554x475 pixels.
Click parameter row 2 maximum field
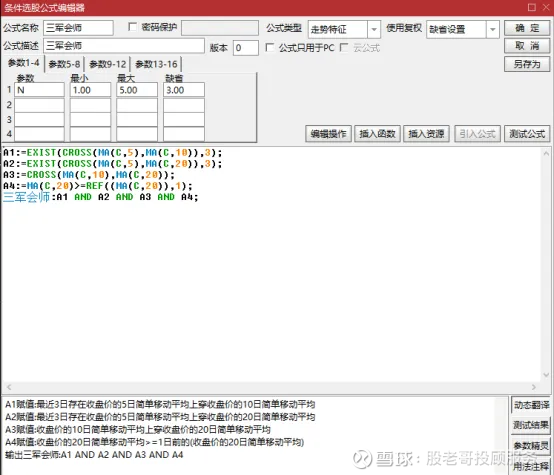137,105
